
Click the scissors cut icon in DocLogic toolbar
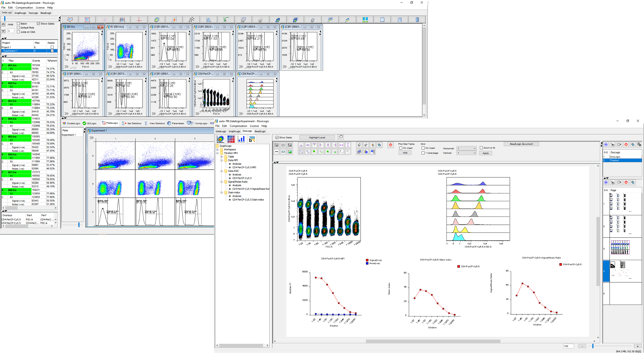pyautogui.click(x=366, y=145)
